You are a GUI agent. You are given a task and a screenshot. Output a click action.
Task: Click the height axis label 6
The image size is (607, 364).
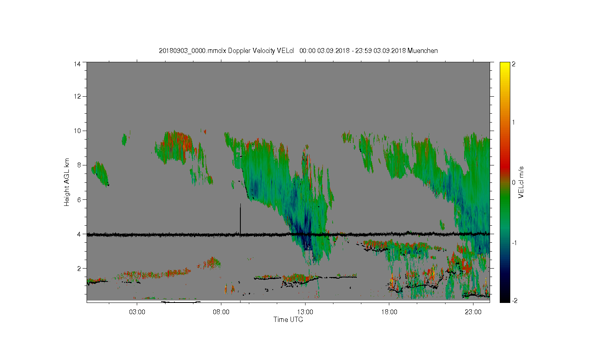tap(79, 199)
